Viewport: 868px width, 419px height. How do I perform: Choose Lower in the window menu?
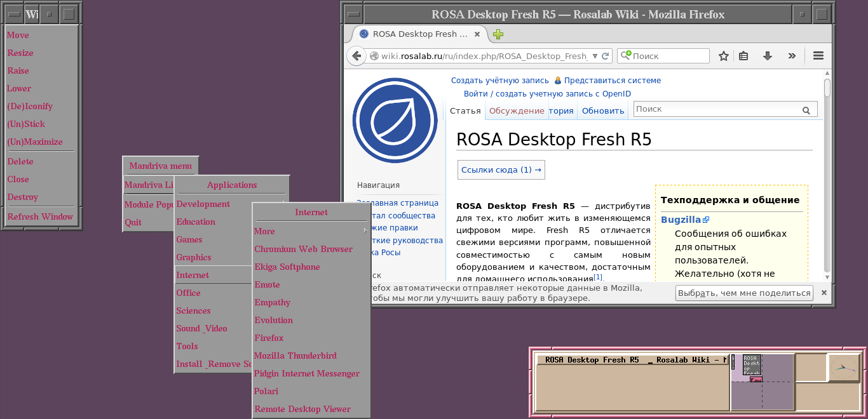click(41, 89)
